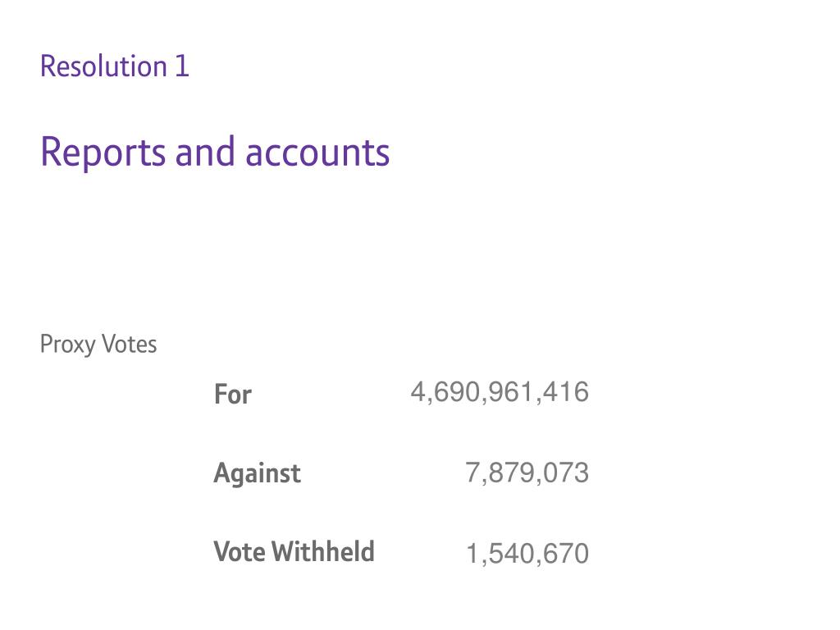Select the bold Against label

257,473
